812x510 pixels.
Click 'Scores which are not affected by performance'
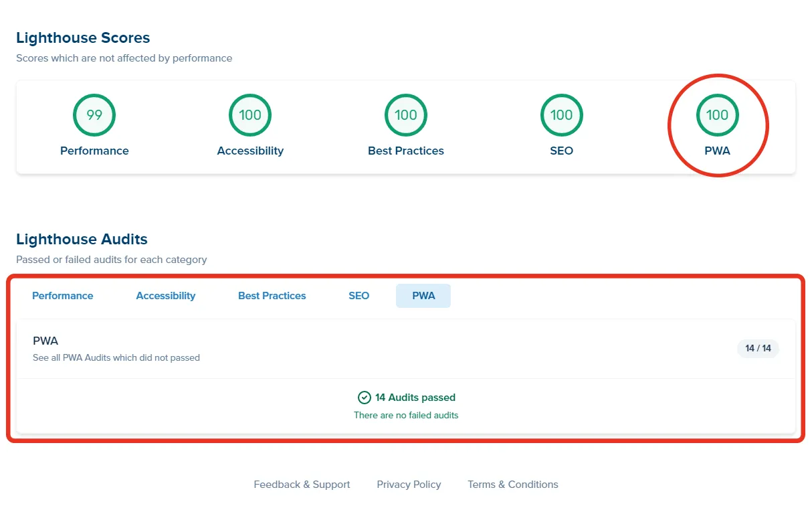pos(124,58)
